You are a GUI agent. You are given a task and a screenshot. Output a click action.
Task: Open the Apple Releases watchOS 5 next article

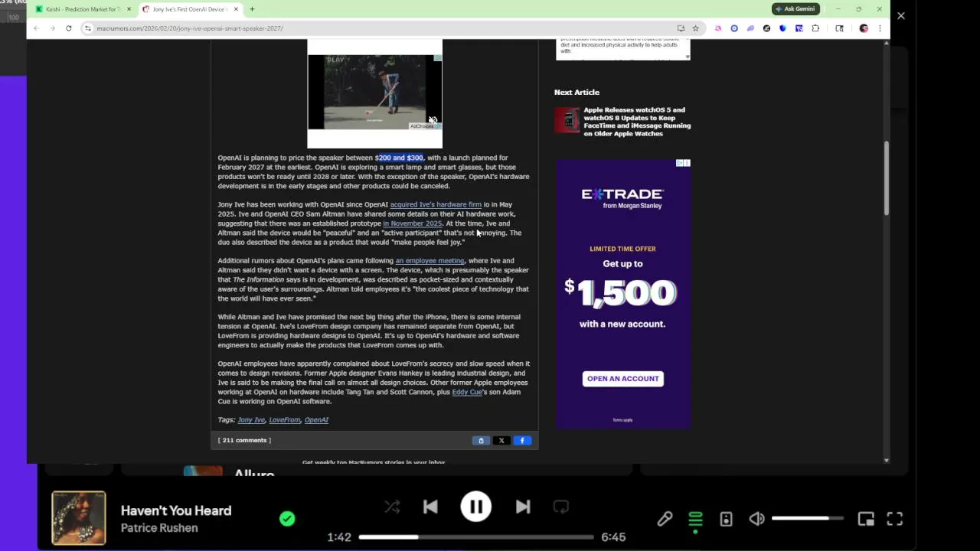[637, 122]
